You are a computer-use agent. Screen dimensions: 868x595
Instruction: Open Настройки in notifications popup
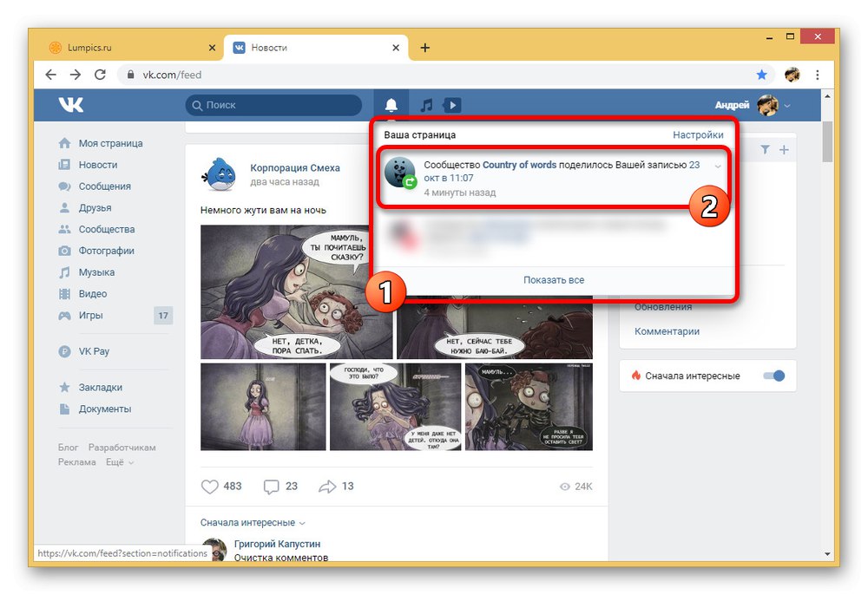(x=698, y=135)
